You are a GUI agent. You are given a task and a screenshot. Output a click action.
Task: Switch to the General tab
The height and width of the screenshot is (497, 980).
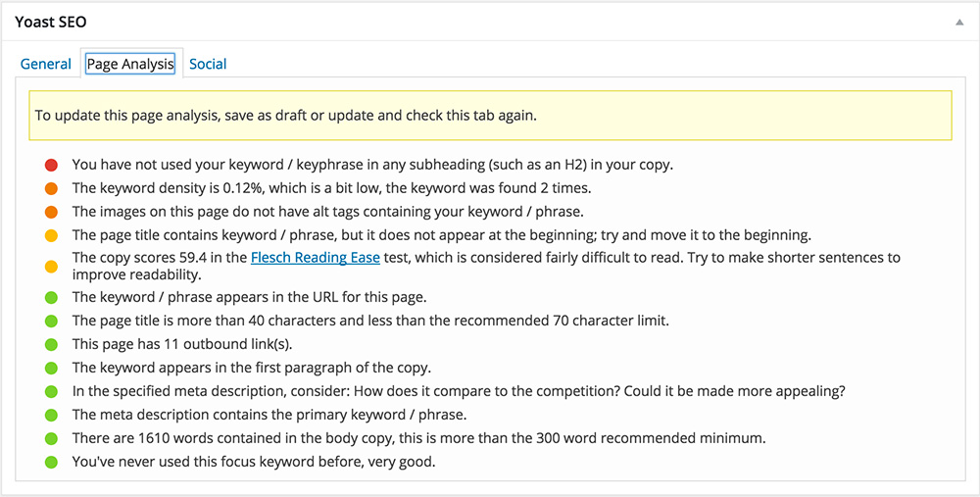(x=46, y=64)
